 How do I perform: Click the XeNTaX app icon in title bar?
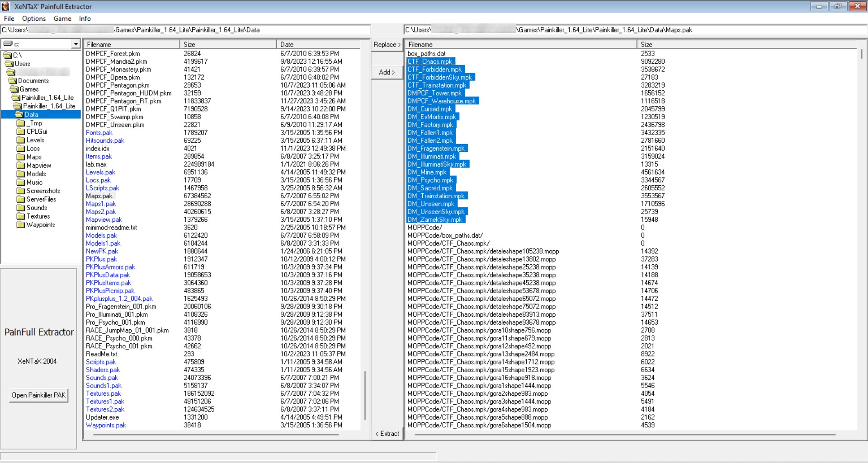tap(5, 6)
